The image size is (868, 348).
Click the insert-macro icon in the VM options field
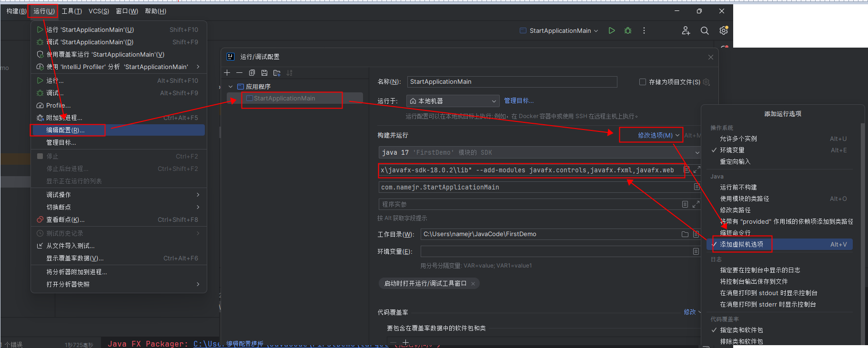point(686,169)
